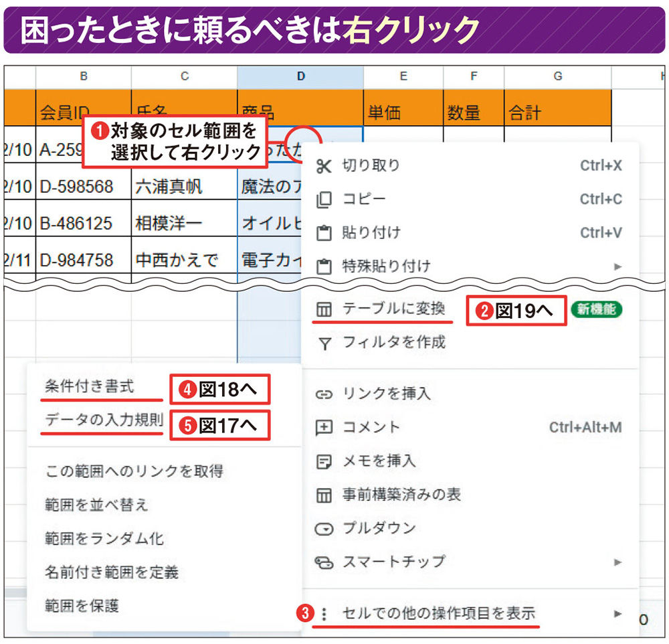Click the プルダウン oval icon
Screen dimensions: 669x644
click(x=323, y=528)
